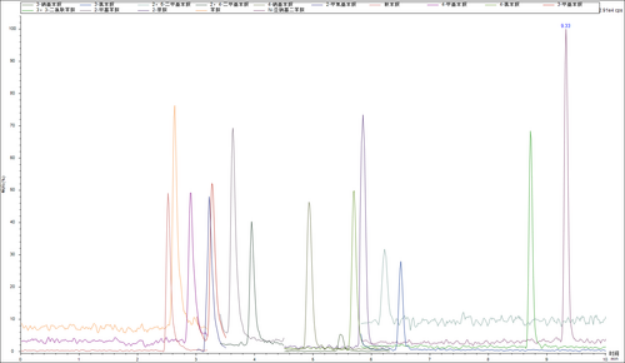Click the orange peak apex near 2.6 min
Screen dimensions: 625x363
point(175,106)
